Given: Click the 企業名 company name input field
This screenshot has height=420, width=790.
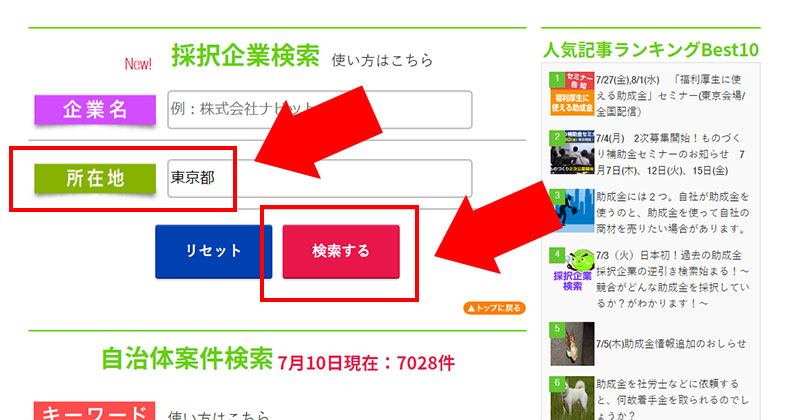Looking at the screenshot, I should (x=320, y=109).
